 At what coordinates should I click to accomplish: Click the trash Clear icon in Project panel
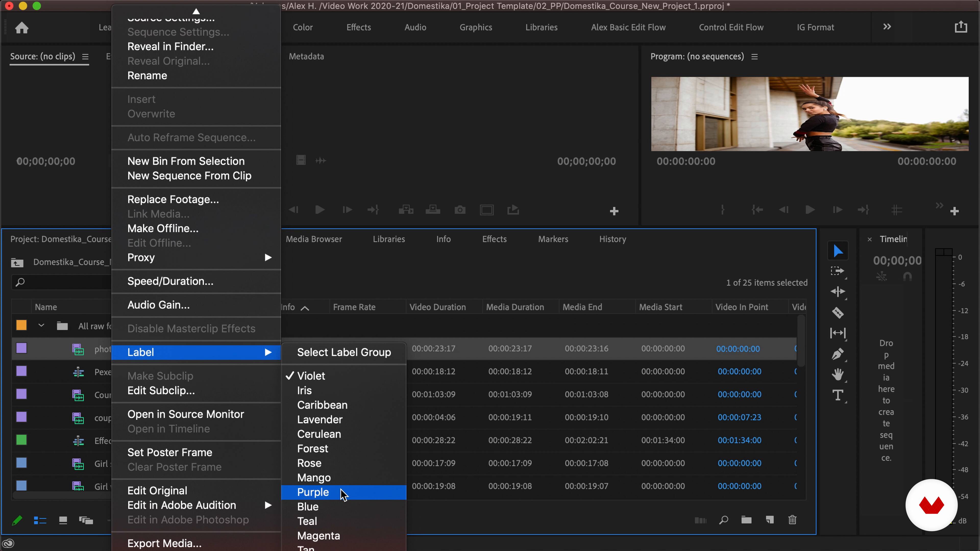792,520
